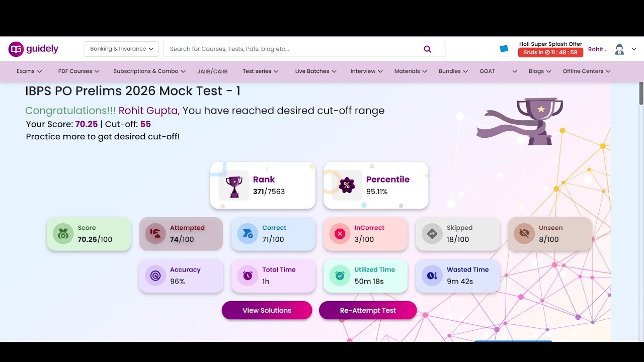Click the name Rohit Gupta in the congratulations line
Viewport: 644px width, 362px height.
click(148, 111)
